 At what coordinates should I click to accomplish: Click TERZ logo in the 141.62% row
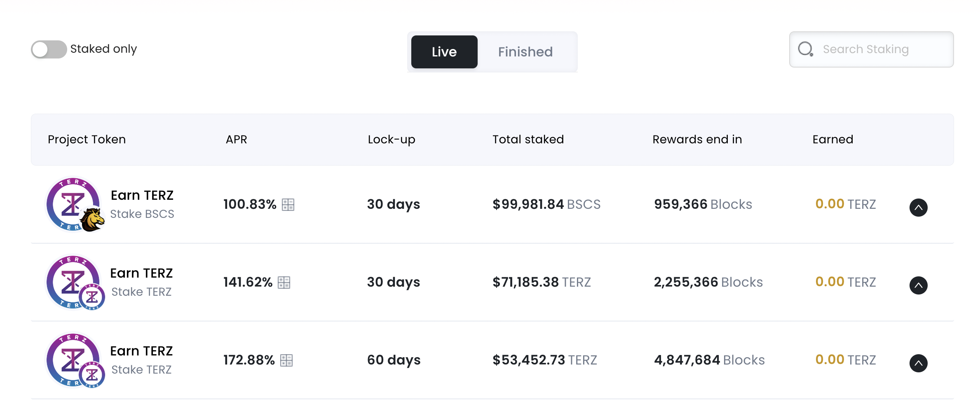73,282
